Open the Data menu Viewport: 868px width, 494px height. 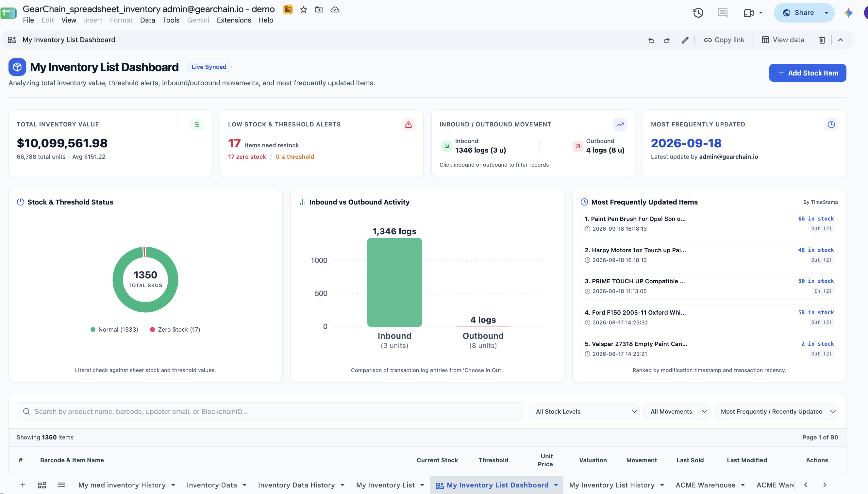pyautogui.click(x=147, y=20)
